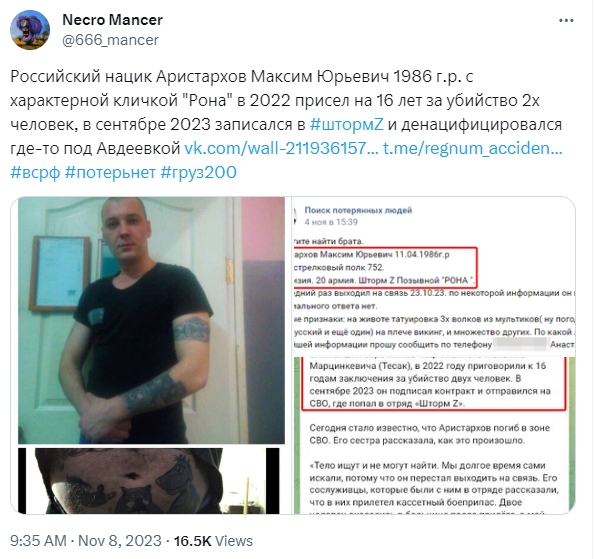Click the red-boxed name and regiment details
This screenshot has width=595, height=559.
(385, 268)
